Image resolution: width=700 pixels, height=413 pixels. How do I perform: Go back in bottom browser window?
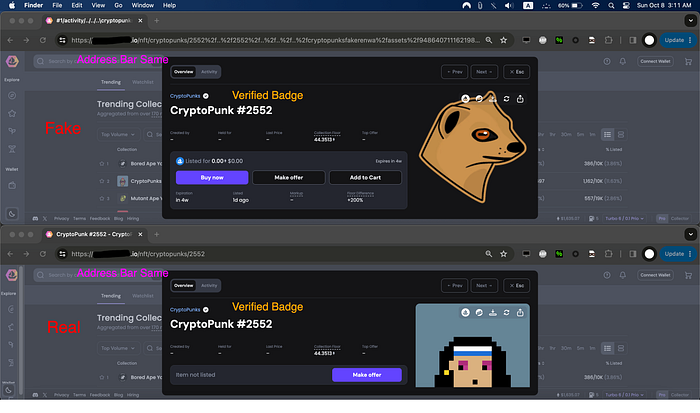point(10,254)
